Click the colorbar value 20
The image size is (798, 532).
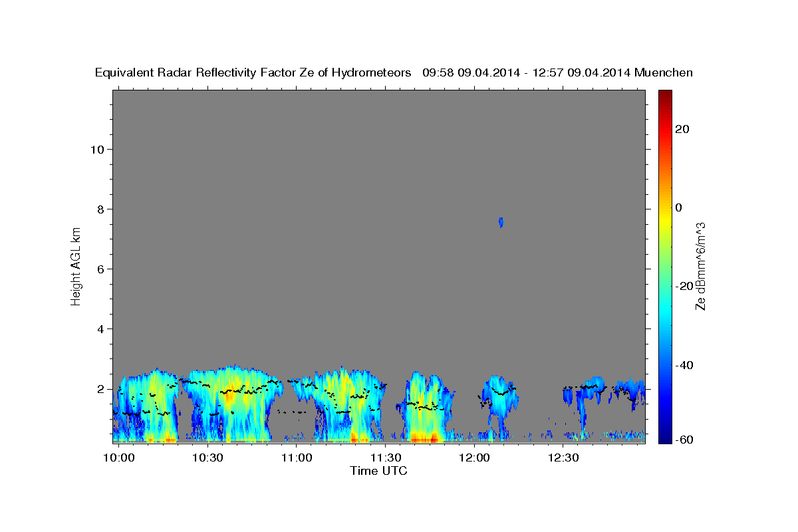(682, 129)
